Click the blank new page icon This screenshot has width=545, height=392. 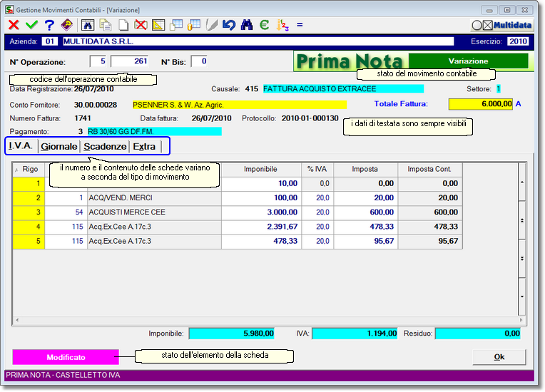123,25
